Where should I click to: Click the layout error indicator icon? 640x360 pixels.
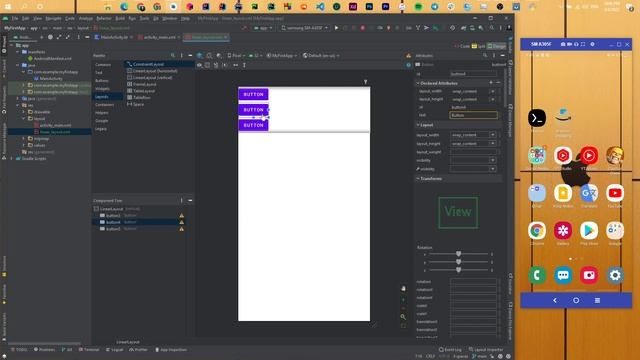click(x=408, y=56)
